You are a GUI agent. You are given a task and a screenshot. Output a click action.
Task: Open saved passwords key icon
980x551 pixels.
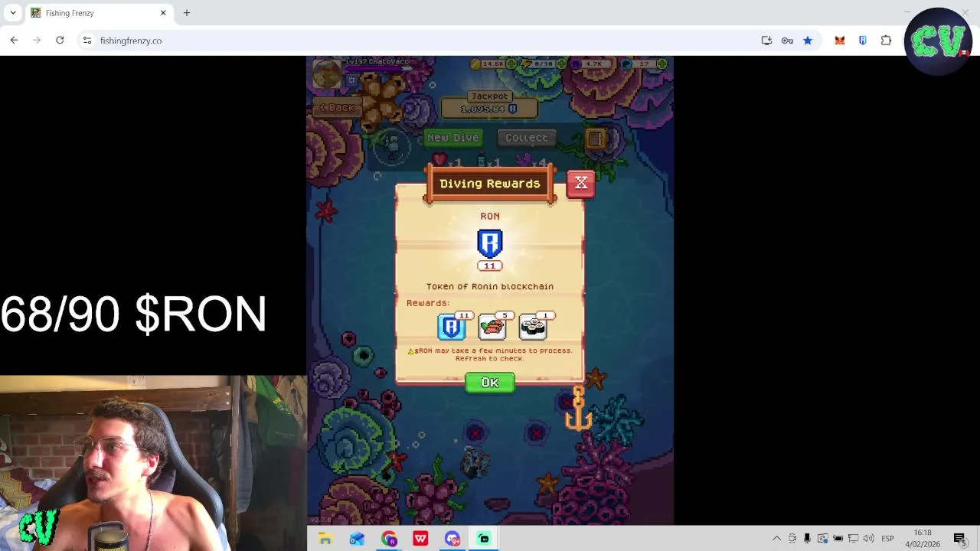click(x=787, y=41)
